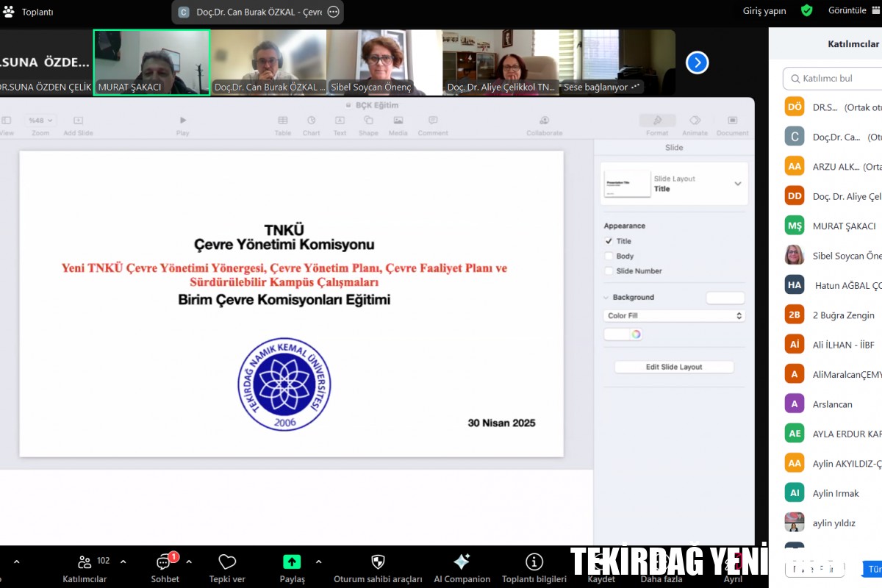Image resolution: width=882 pixels, height=588 pixels.
Task: Open the Keynote Animate inspector
Action: tap(695, 125)
